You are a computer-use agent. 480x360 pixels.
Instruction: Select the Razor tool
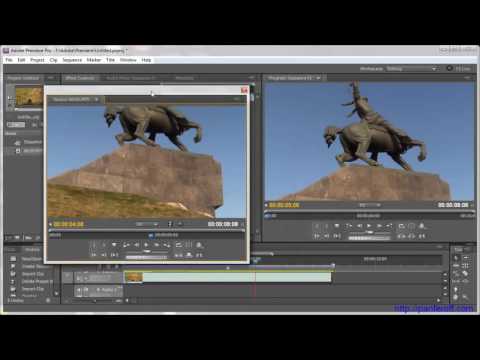466,274
